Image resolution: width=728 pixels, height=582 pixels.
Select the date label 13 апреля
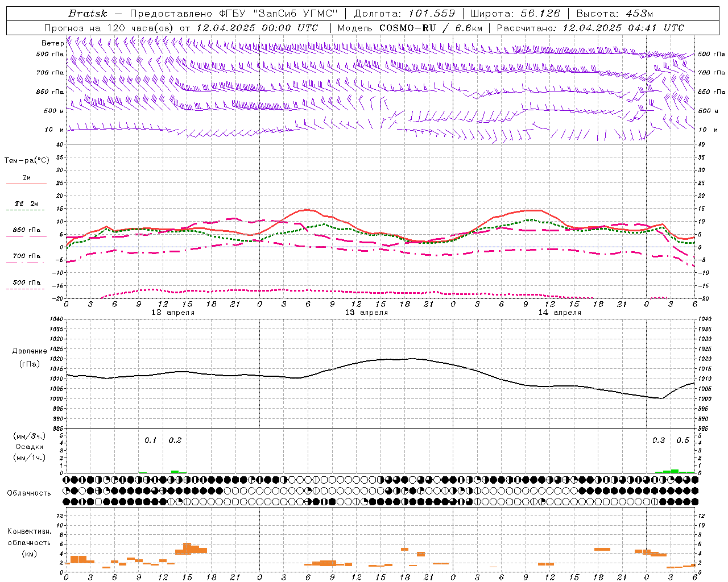point(366,313)
